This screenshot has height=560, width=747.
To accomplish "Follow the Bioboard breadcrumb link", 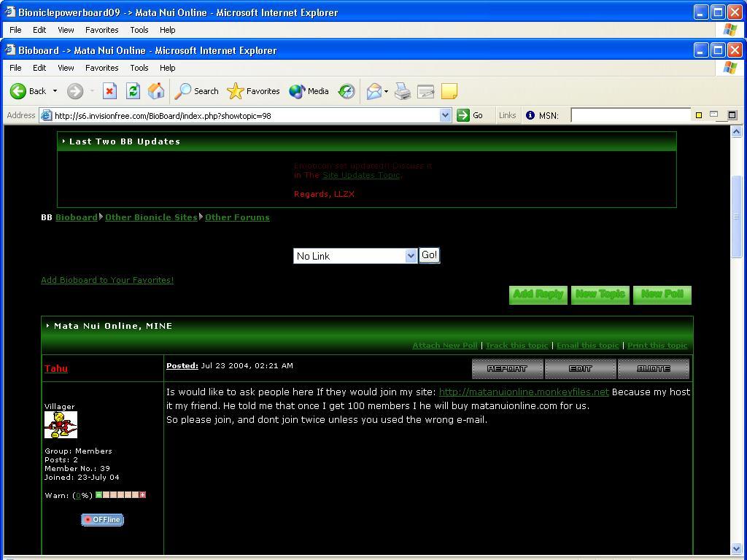I will pos(76,217).
